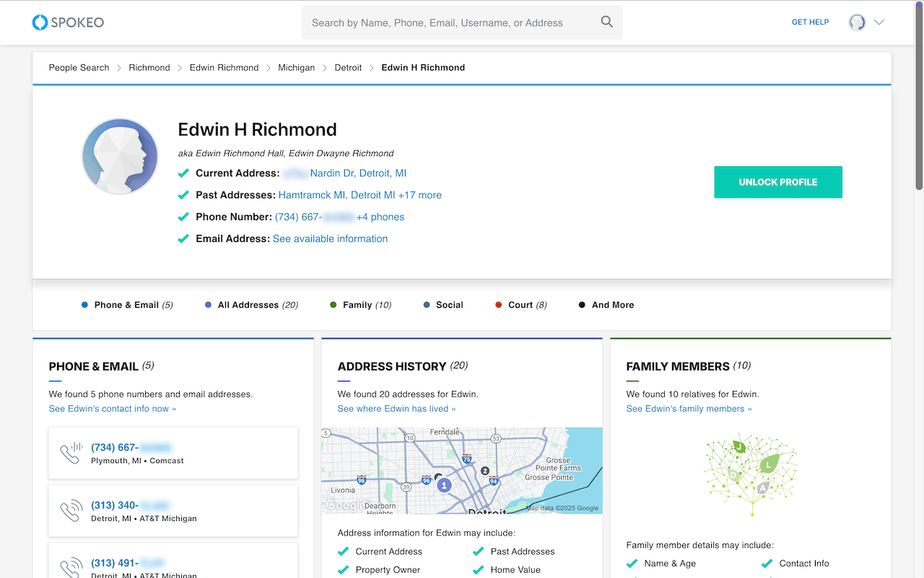Image resolution: width=924 pixels, height=578 pixels.
Task: Click the search magnifying glass icon
Action: pos(606,22)
